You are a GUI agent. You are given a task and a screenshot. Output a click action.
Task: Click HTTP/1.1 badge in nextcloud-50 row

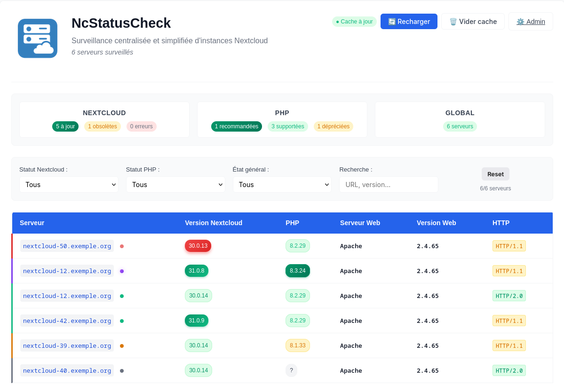[x=509, y=246]
